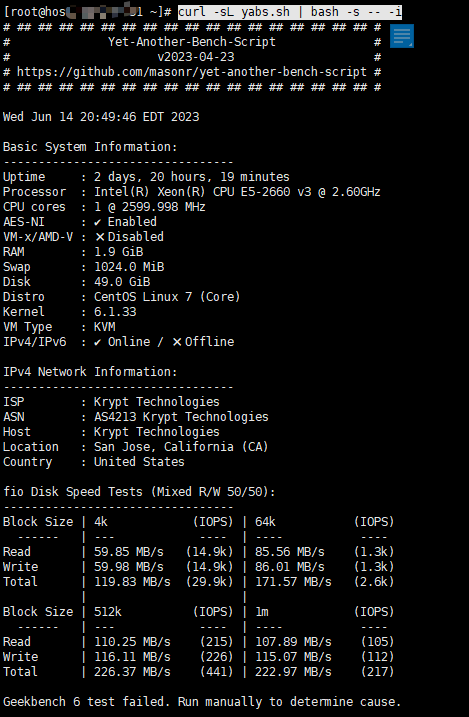Image resolution: width=469 pixels, height=717 pixels.
Task: Click the IPv6 Offline cross indicator
Action: tap(177, 342)
